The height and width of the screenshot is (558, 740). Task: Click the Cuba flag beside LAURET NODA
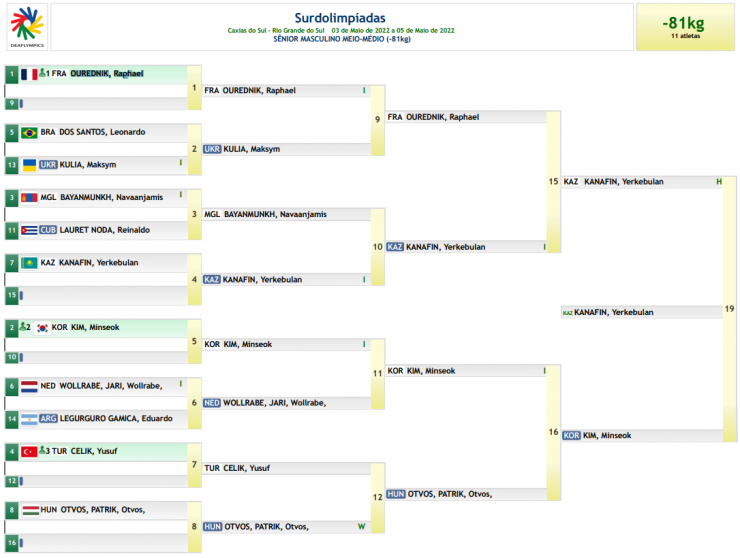(x=29, y=230)
